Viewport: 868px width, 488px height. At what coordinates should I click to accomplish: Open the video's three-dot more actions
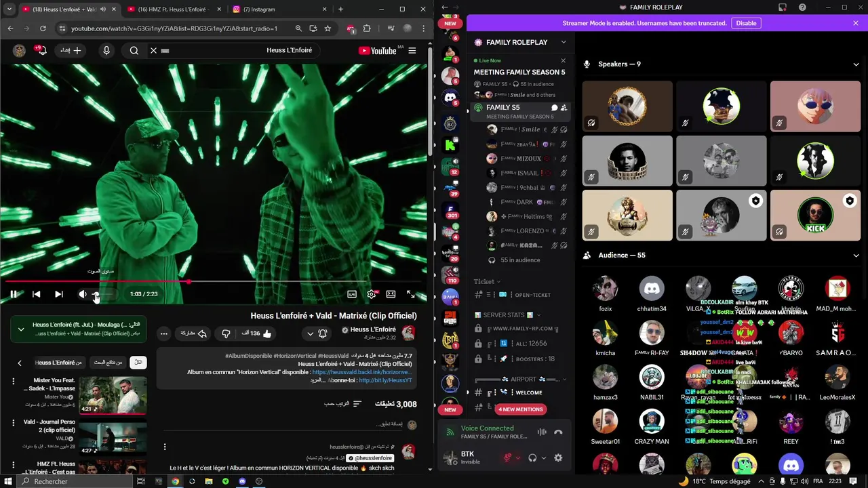[163, 333]
